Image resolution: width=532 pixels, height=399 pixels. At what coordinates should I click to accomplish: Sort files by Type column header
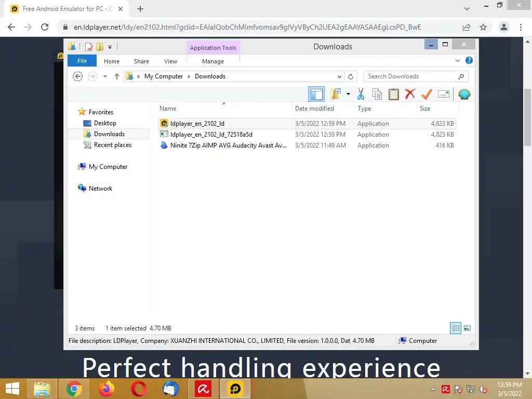click(385, 108)
